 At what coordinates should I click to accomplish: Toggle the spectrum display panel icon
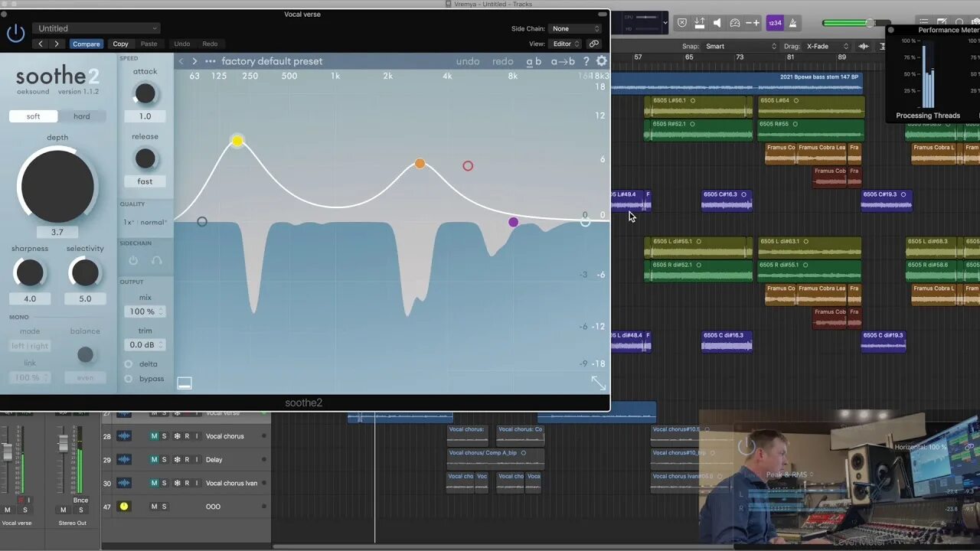click(185, 383)
